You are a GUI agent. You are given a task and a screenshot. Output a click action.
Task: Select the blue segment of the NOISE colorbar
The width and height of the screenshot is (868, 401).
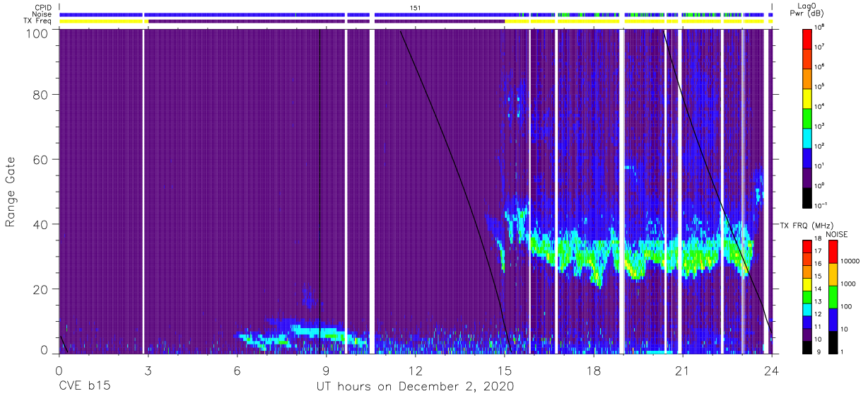[833, 318]
